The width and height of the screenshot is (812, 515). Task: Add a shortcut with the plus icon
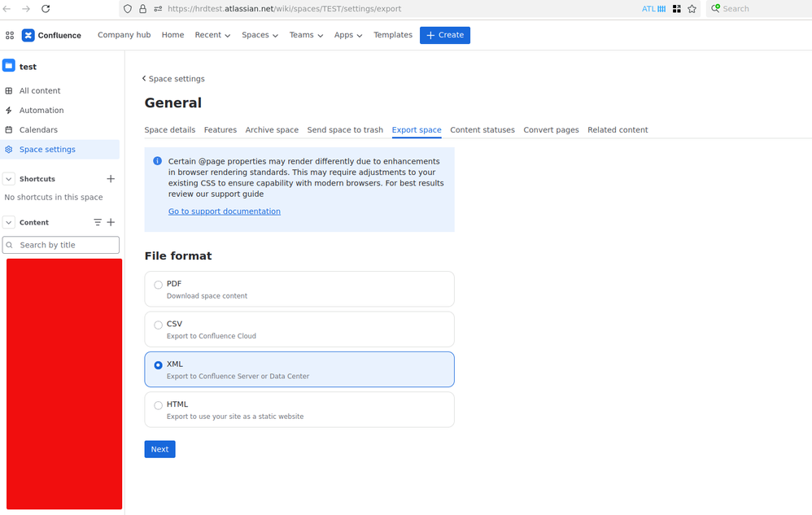pyautogui.click(x=111, y=179)
